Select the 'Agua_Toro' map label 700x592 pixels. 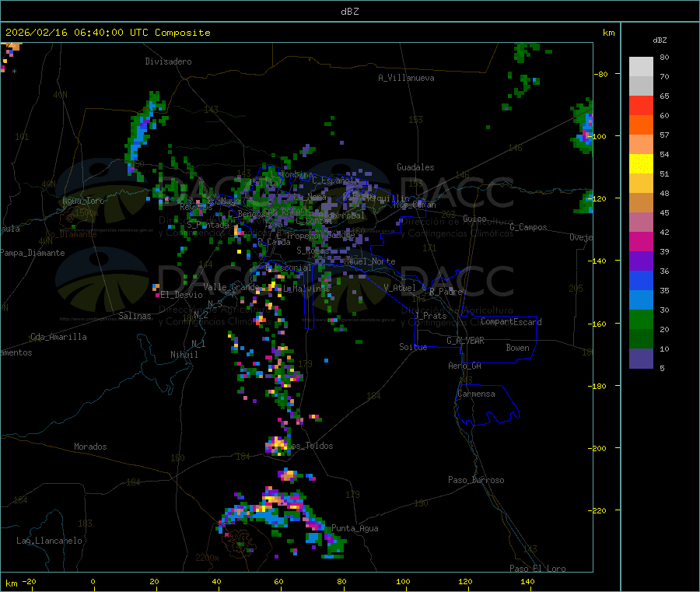pos(83,201)
